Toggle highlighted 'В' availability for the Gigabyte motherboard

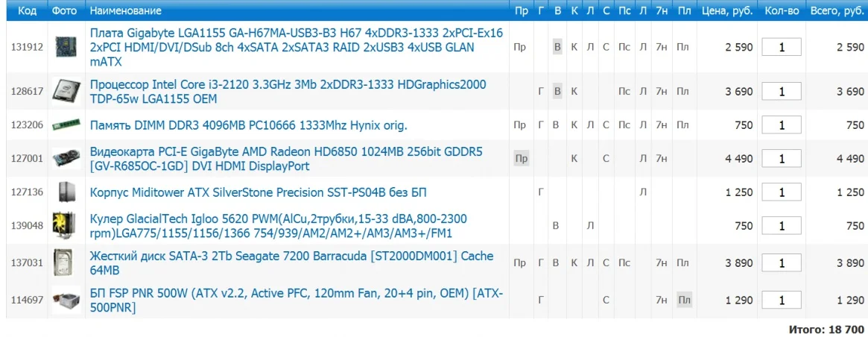point(557,47)
